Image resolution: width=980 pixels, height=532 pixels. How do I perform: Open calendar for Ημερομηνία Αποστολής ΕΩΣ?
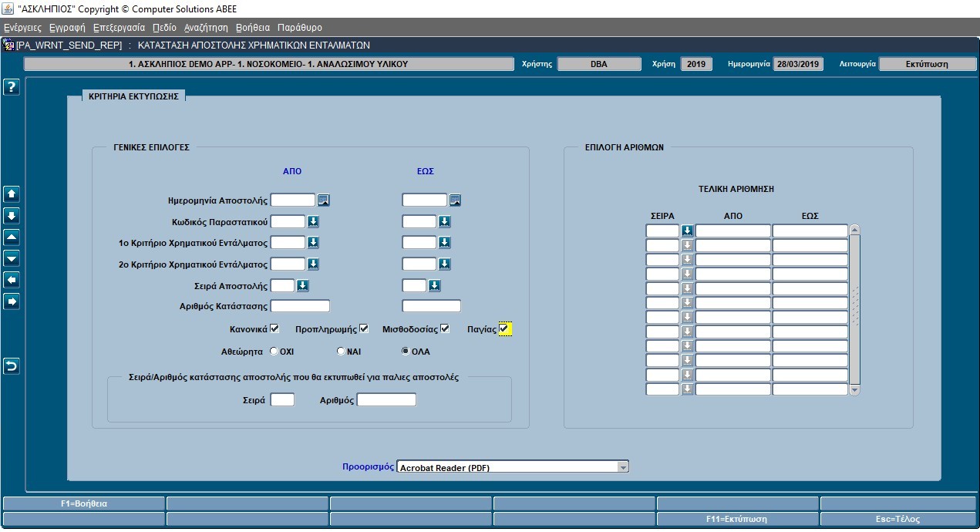click(456, 200)
